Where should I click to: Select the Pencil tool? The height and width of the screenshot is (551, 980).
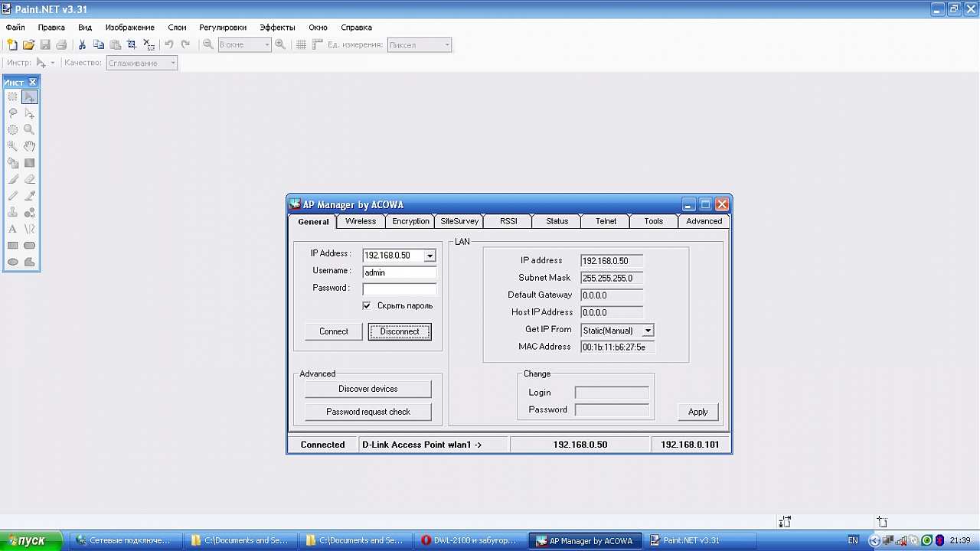(x=13, y=196)
